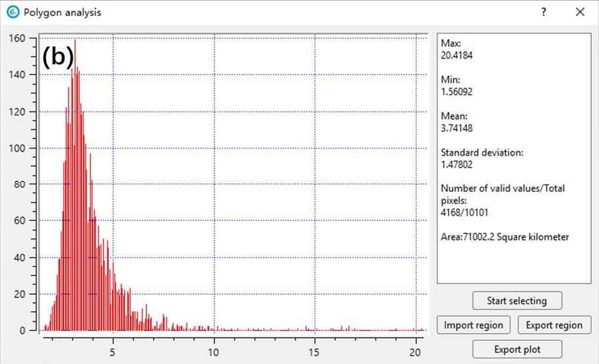Select the Min value 1.56092
This screenshot has width=599, height=364.
point(457,92)
